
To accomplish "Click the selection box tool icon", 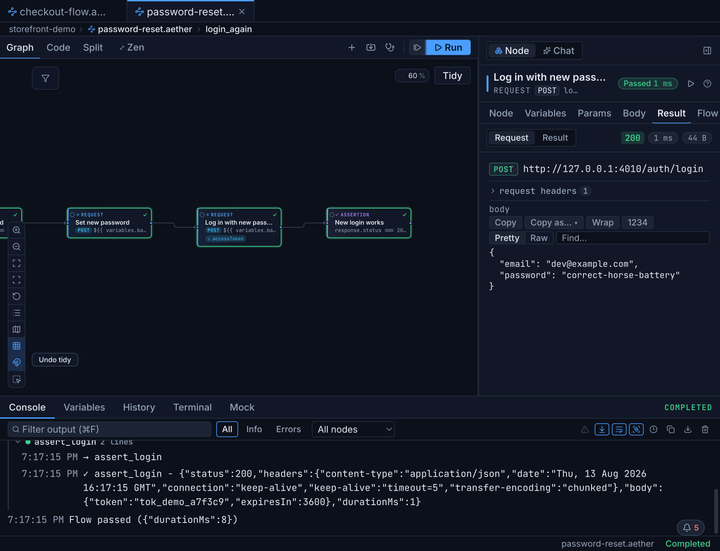I will point(17,379).
